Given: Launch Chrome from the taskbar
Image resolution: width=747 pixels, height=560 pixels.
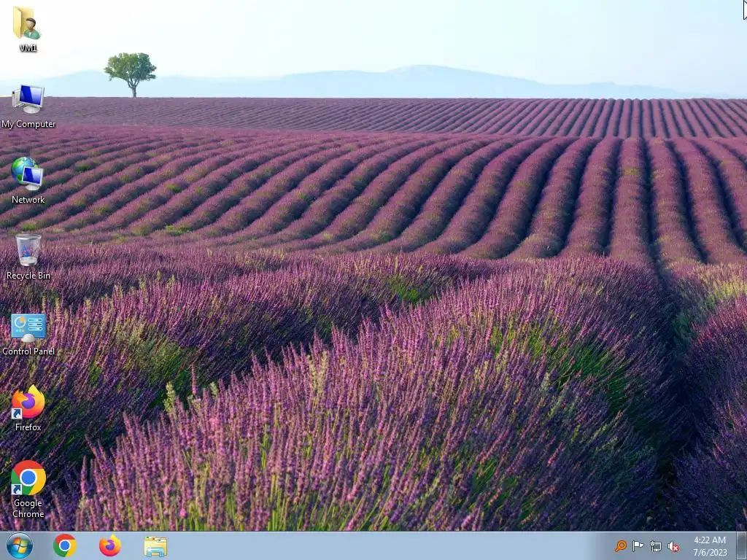Looking at the screenshot, I should (x=65, y=545).
